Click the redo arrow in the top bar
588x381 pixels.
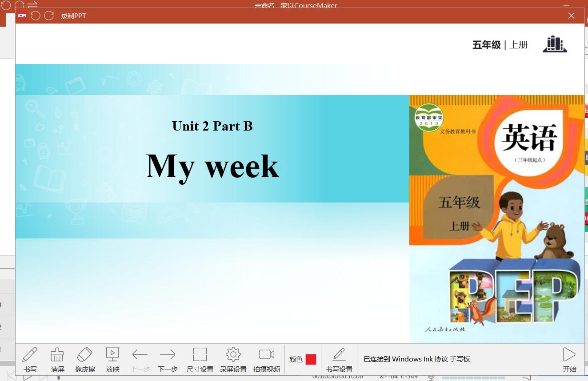coord(49,15)
